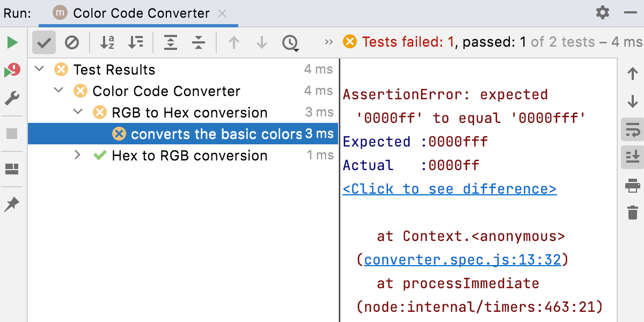
Task: Open the test history clock icon
Action: [290, 42]
